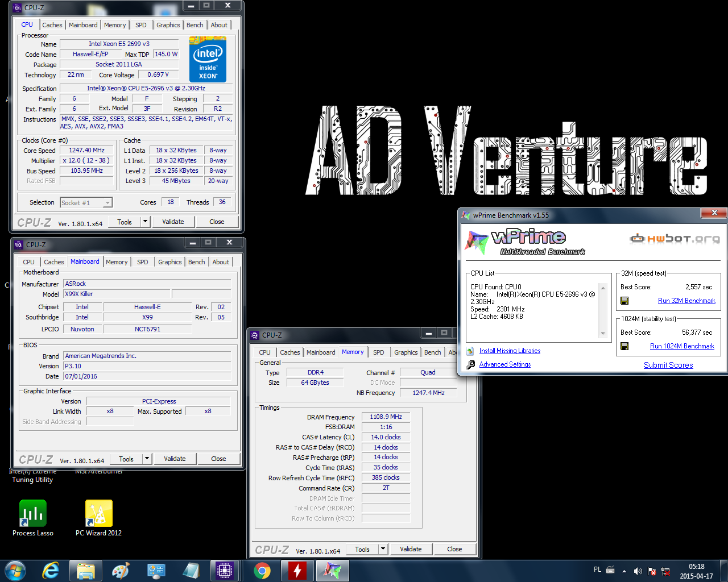This screenshot has height=582, width=728.
Task: Click Channel # value Quad
Action: 428,372
